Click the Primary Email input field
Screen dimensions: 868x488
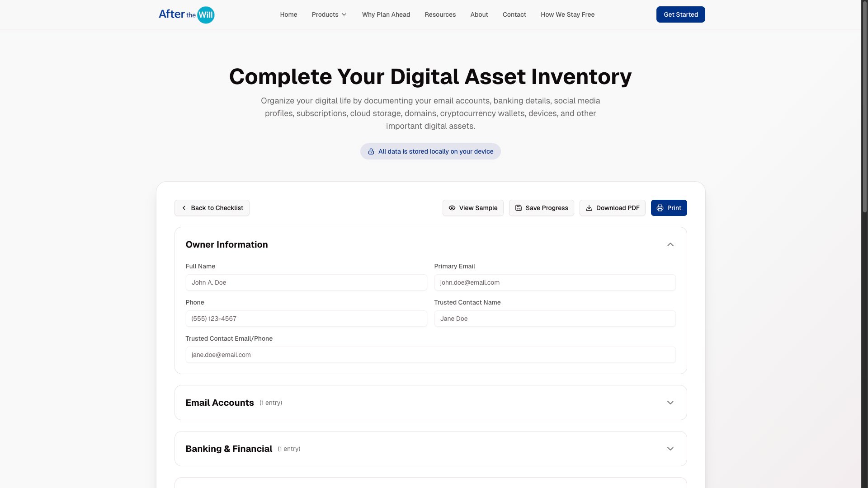(555, 282)
